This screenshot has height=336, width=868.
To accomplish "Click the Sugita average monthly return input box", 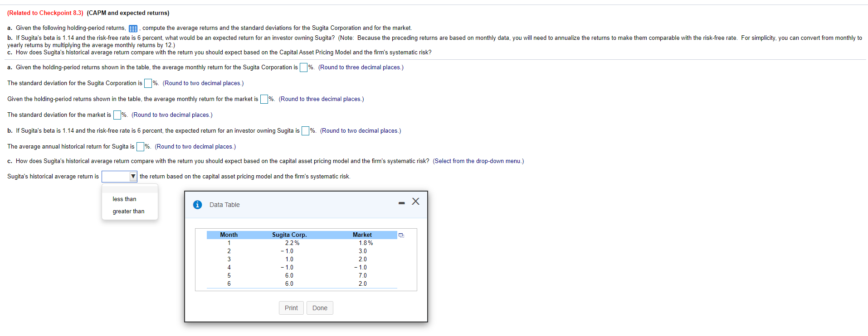I will point(304,67).
